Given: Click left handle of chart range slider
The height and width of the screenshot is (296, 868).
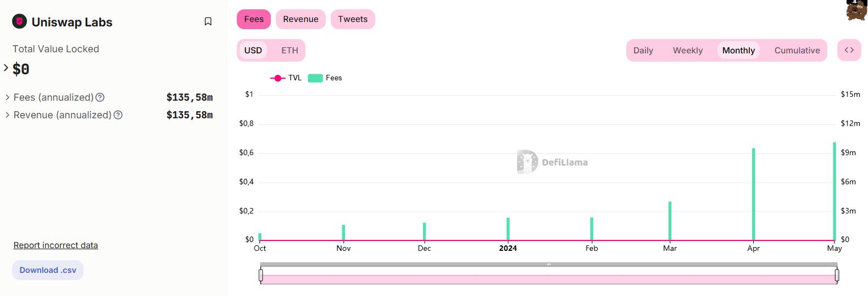Looking at the screenshot, I should pos(261,275).
